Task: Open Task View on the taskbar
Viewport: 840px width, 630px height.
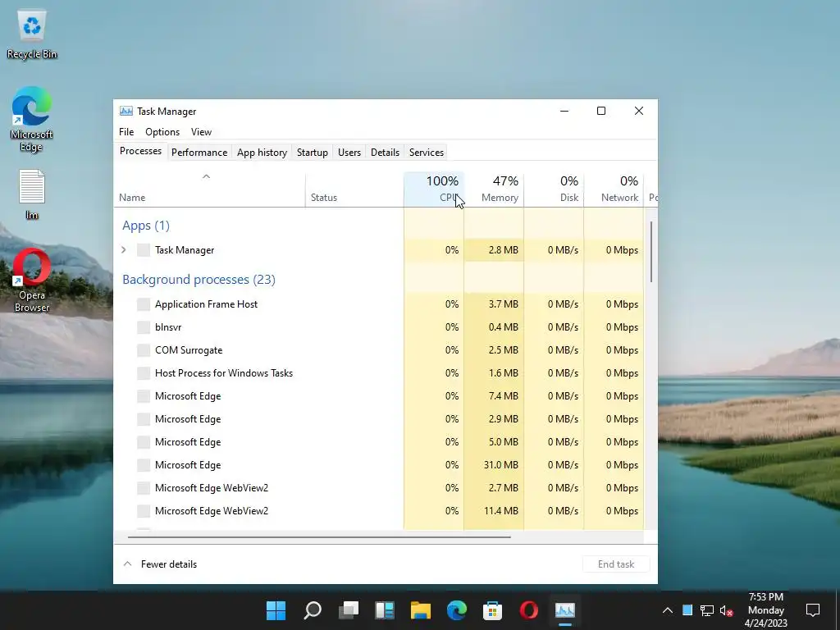Action: (x=349, y=610)
